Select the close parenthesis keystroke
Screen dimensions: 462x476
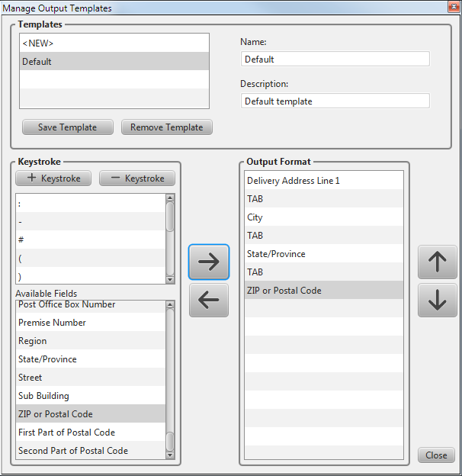point(91,275)
